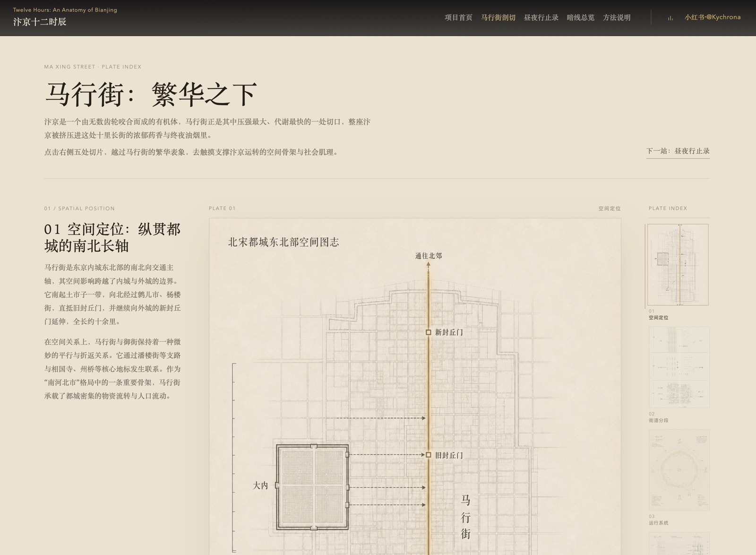The width and height of the screenshot is (756, 555).
Task: Click the 01 / SPATIAL POSITION label
Action: [79, 208]
